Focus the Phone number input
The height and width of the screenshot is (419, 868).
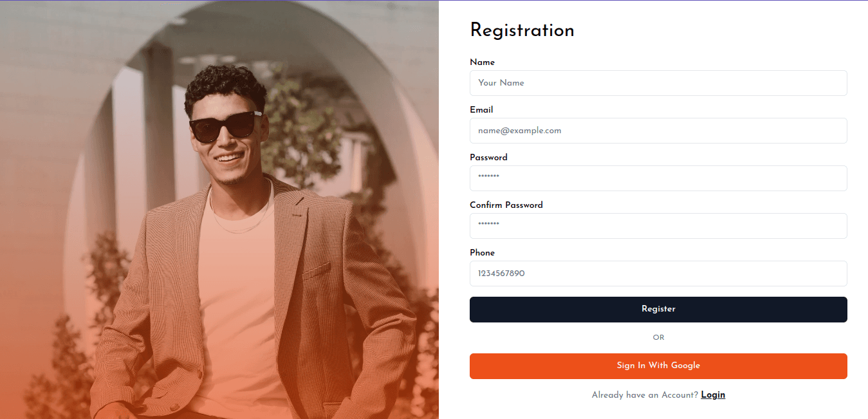(658, 274)
